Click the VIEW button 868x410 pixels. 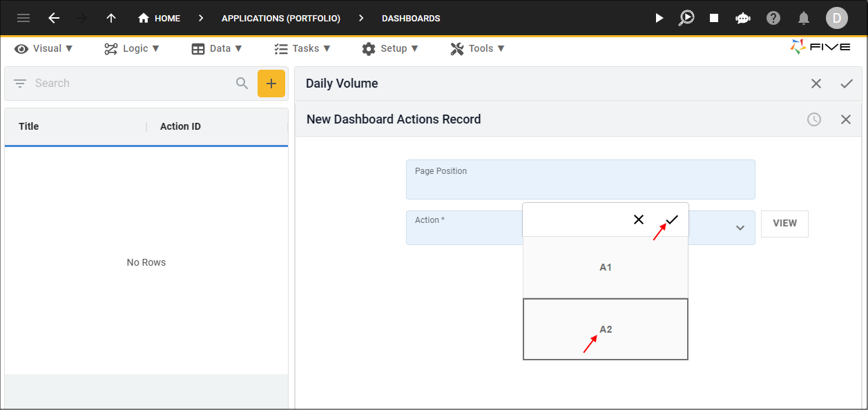(784, 224)
